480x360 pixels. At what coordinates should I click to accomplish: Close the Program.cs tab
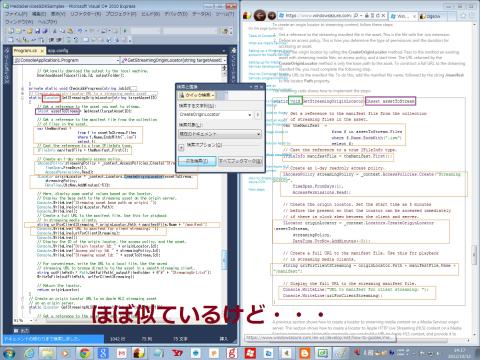tap(42, 51)
